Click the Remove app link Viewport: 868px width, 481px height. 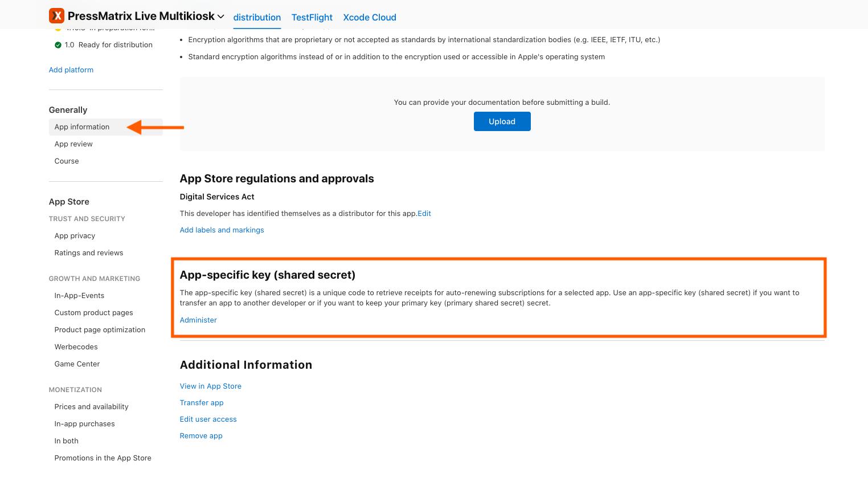(201, 436)
